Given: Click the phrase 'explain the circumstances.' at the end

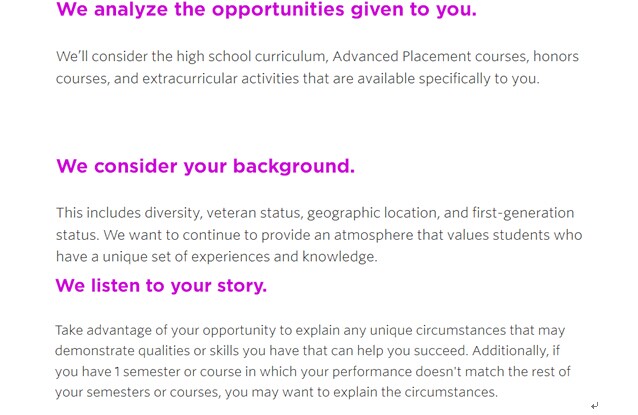Looking at the screenshot, I should point(417,393).
